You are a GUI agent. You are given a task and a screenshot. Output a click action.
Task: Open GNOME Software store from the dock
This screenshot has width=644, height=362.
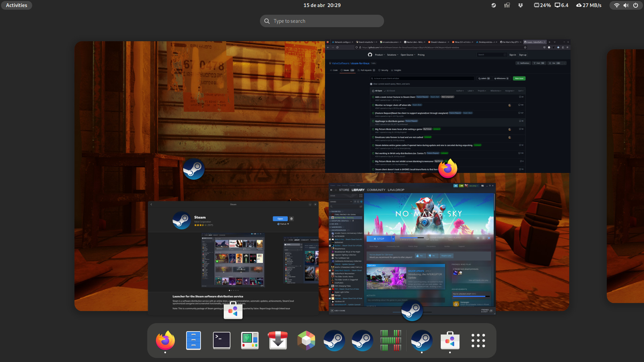point(450,340)
